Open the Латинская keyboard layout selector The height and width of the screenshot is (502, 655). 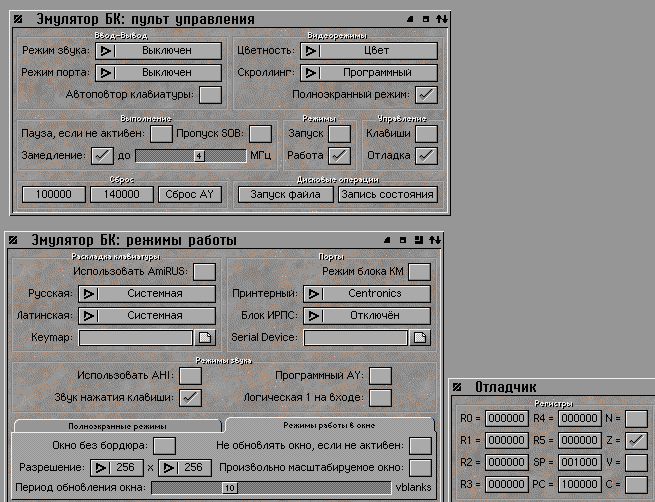147,316
